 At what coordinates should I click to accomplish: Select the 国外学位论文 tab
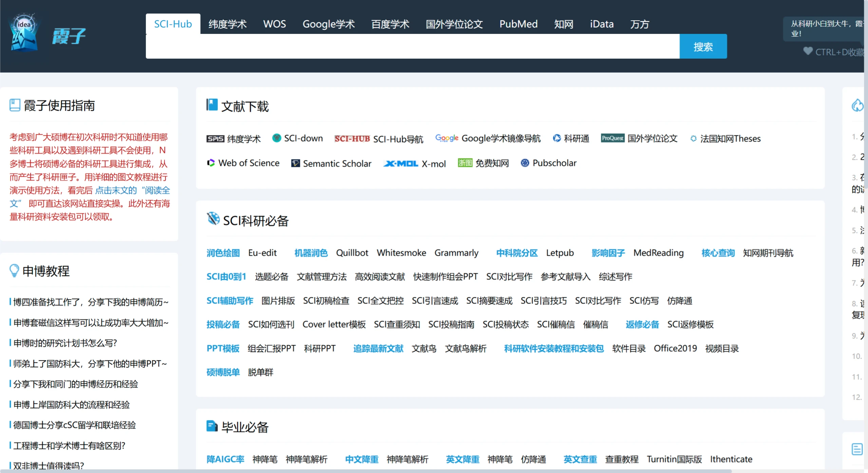454,24
